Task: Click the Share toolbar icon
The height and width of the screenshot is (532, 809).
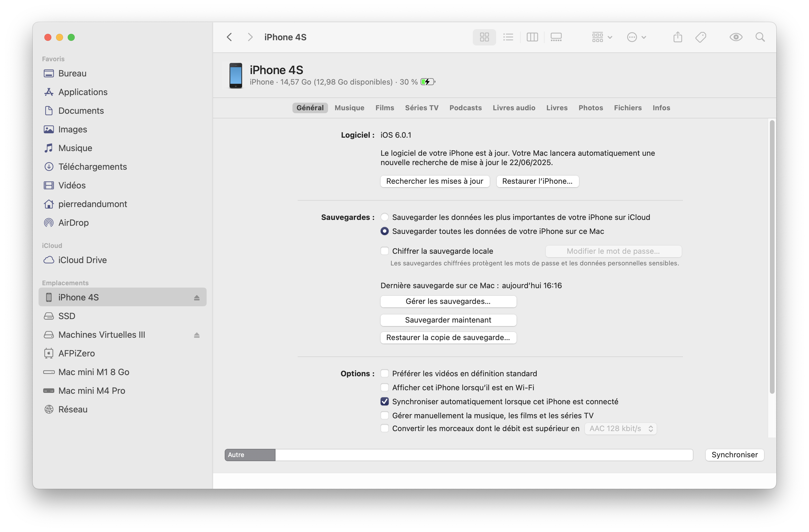Action: [x=677, y=37]
